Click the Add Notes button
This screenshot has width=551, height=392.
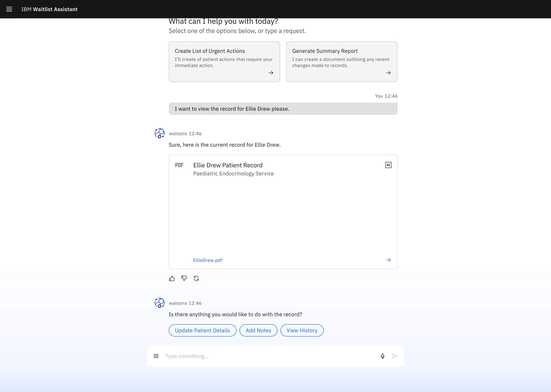coord(258,330)
